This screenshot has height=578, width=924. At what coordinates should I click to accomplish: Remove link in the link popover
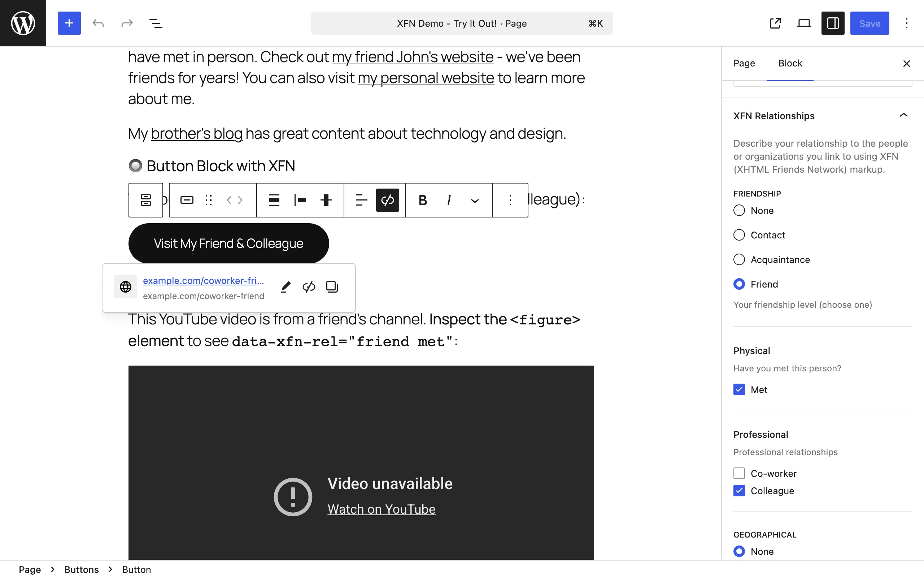(309, 287)
